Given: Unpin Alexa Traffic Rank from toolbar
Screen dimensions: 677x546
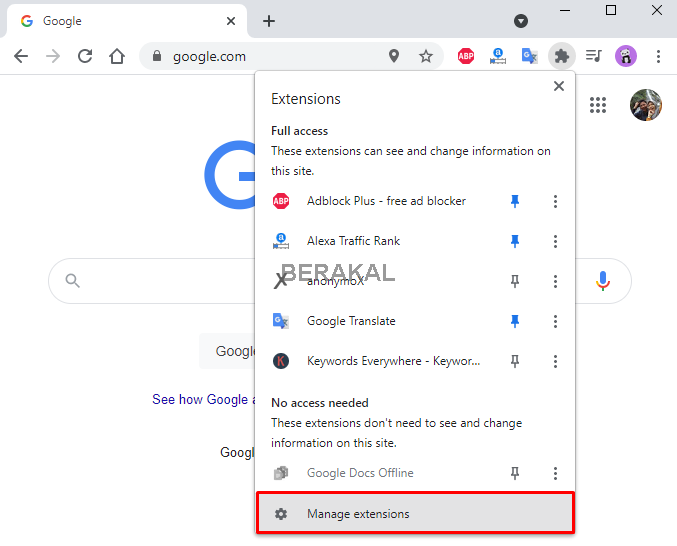Looking at the screenshot, I should pos(515,241).
